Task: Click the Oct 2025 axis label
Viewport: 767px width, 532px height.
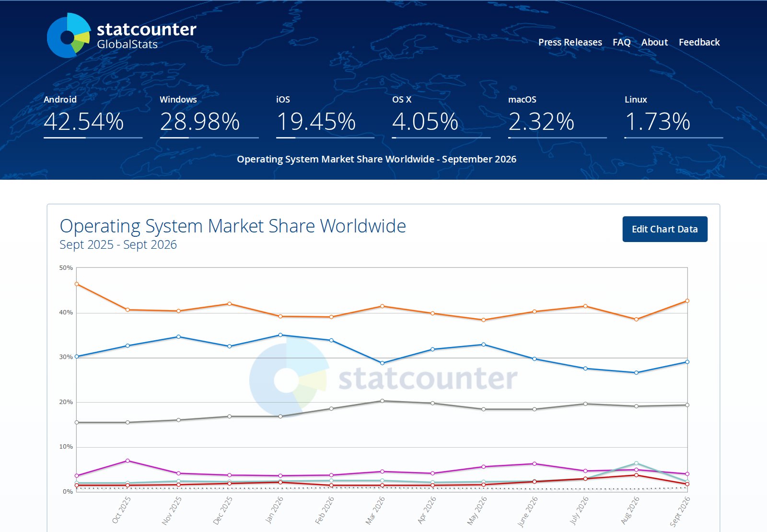Action: [x=121, y=510]
